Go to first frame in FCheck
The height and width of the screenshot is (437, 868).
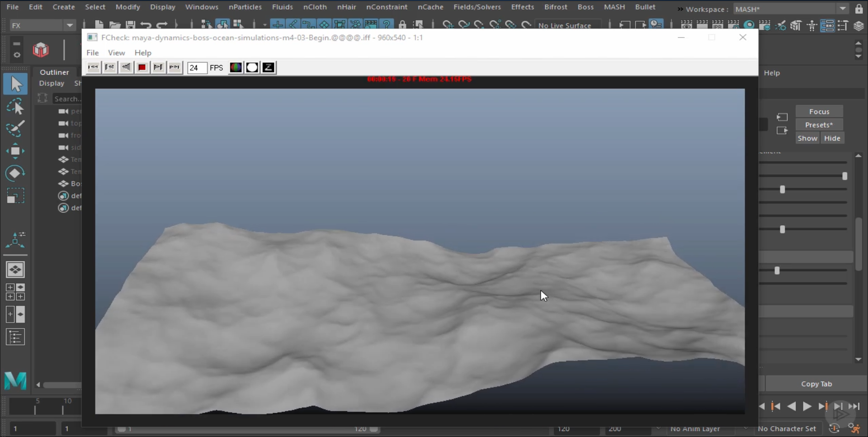(x=93, y=67)
